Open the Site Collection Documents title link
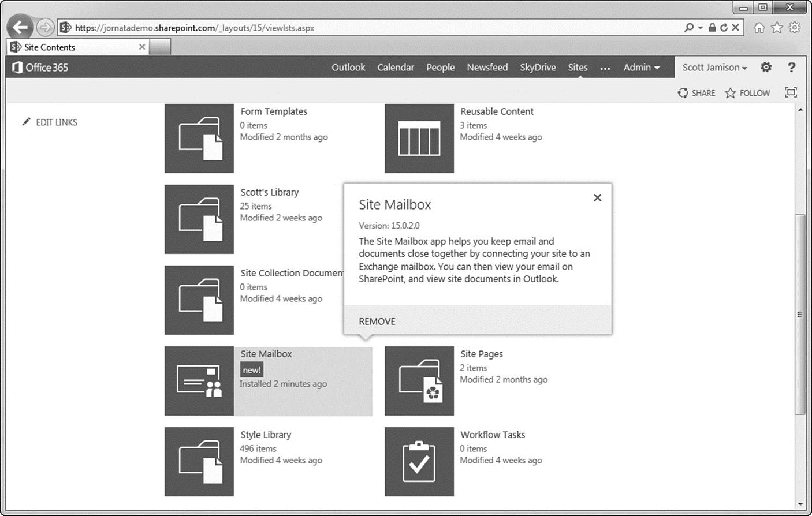Viewport: 812px width, 516px height. coord(292,273)
